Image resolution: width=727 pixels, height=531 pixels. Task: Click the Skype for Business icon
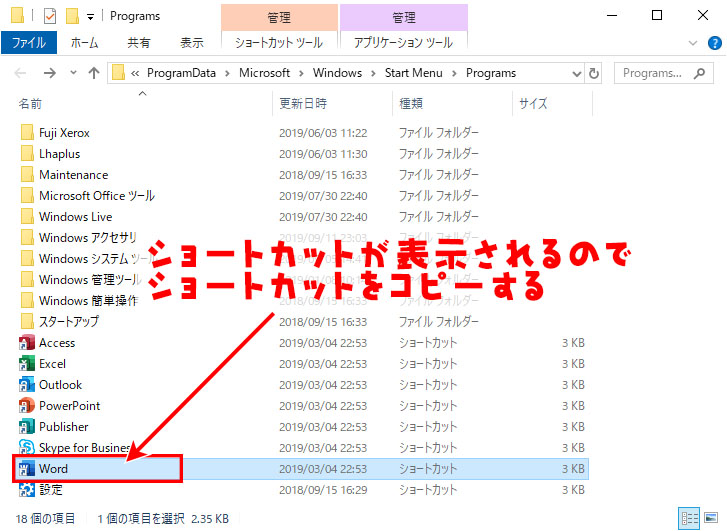[x=27, y=448]
